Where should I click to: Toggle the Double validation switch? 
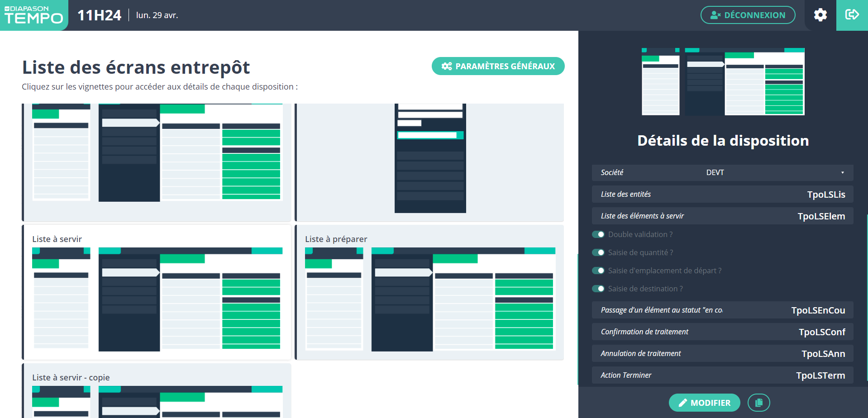click(x=598, y=234)
